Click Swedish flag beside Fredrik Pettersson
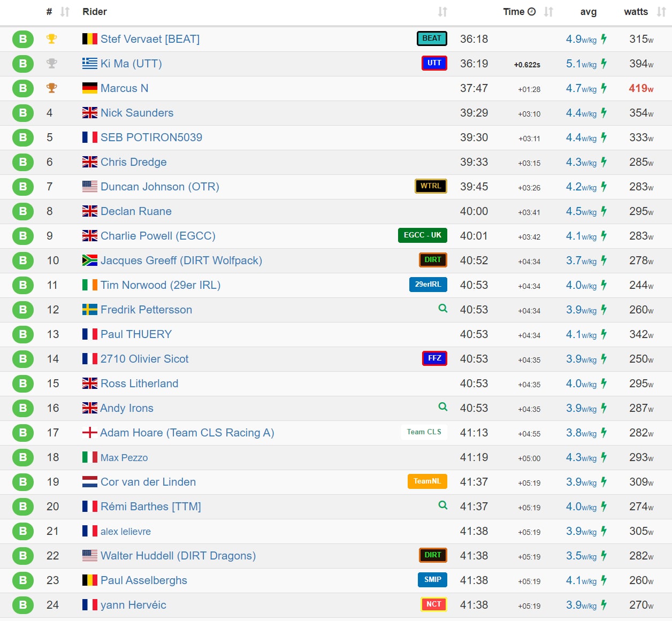672x621 pixels. click(x=90, y=310)
